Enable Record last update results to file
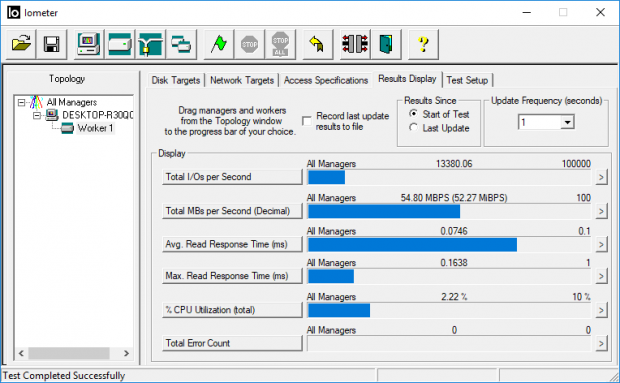Viewport: 620px width, 383px height. 307,121
